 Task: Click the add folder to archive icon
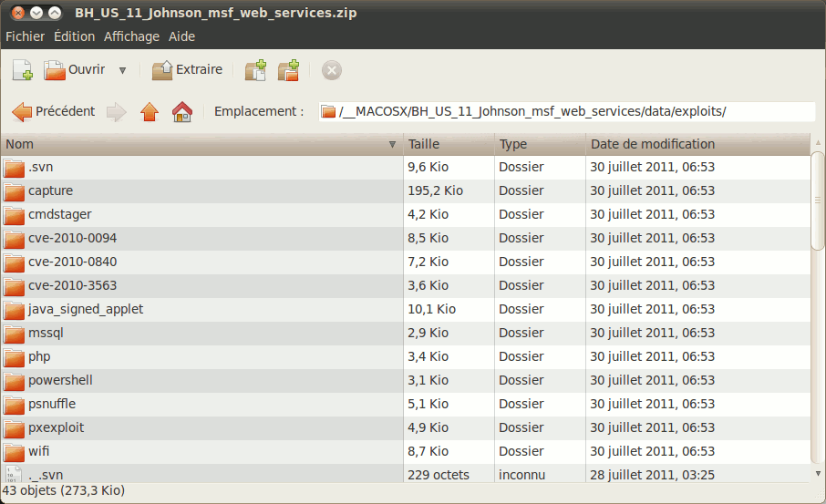click(x=289, y=70)
